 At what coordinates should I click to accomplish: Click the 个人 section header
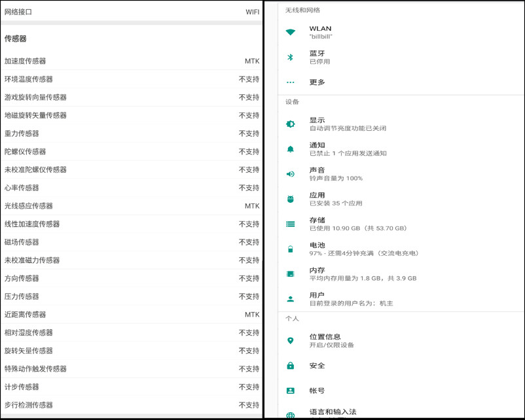click(x=292, y=318)
